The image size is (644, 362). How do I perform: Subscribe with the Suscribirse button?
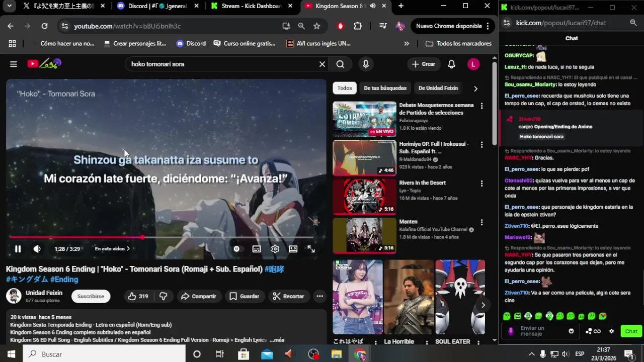tap(91, 296)
